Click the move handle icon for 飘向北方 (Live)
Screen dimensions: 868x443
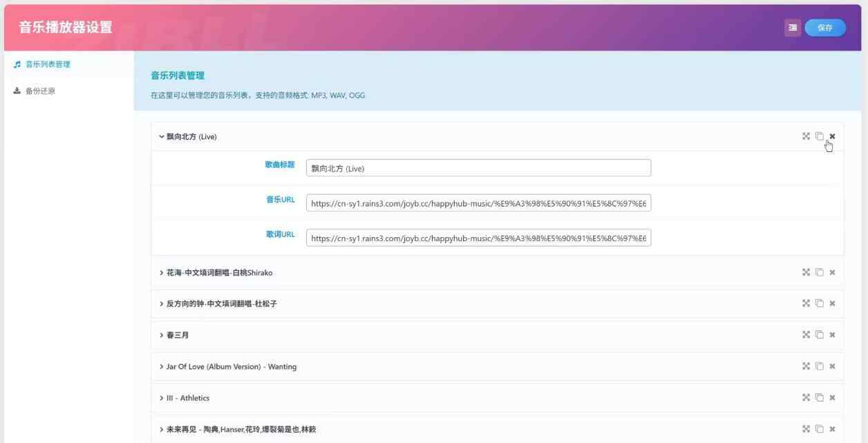pos(806,136)
